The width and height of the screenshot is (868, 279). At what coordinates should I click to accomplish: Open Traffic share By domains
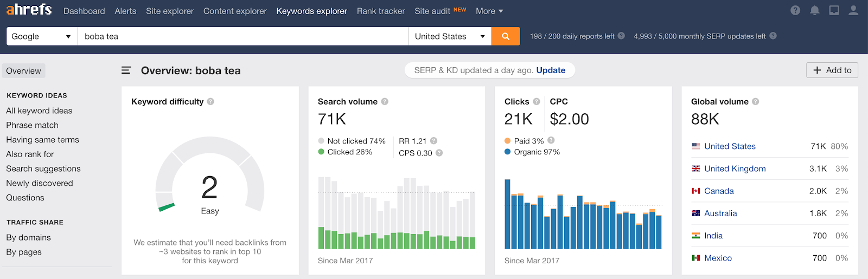28,237
